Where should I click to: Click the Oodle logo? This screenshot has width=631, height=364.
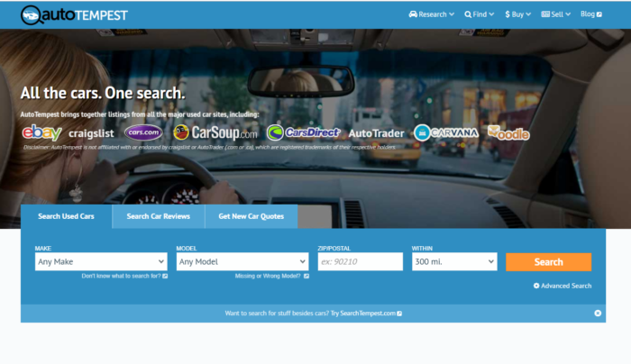508,133
